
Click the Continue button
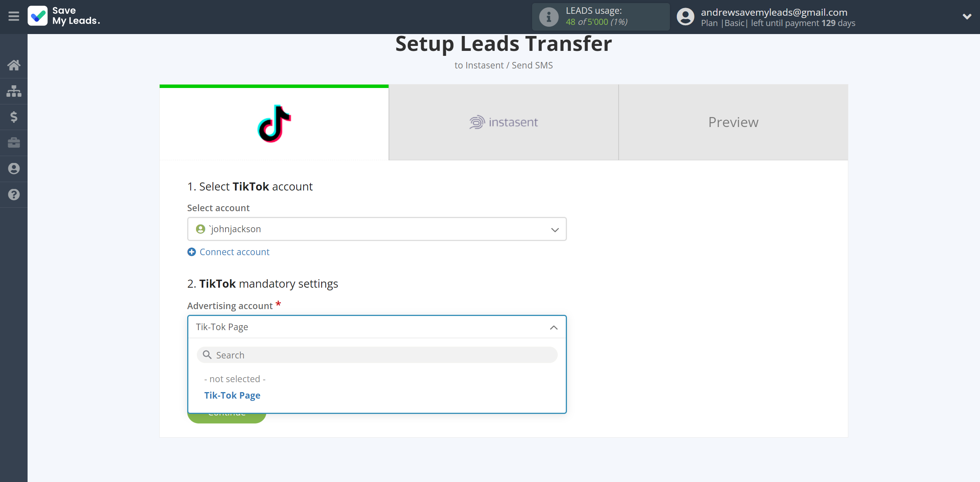(227, 412)
